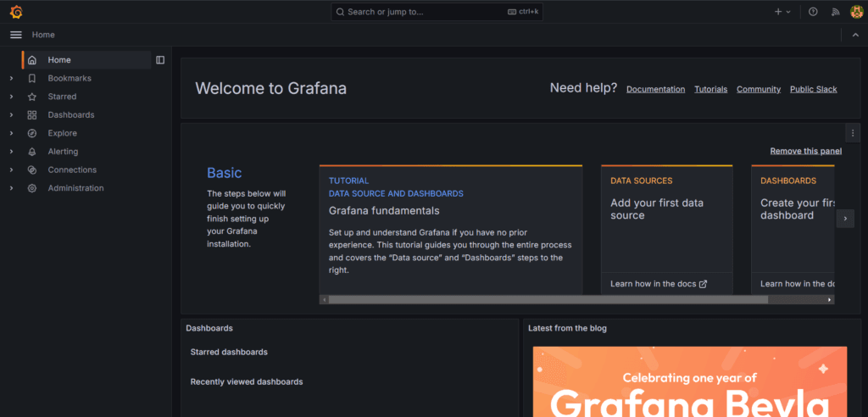Open the Community link

click(x=759, y=89)
